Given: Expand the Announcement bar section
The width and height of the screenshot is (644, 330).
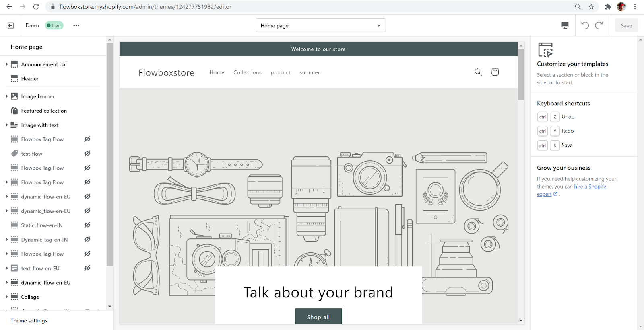Looking at the screenshot, I should click(7, 64).
